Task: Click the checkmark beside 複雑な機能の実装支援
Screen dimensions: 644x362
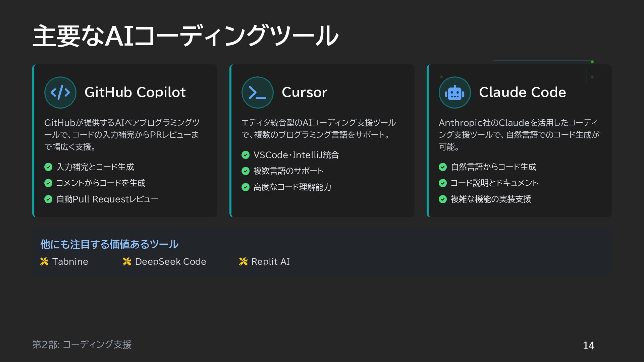Action: [x=443, y=199]
